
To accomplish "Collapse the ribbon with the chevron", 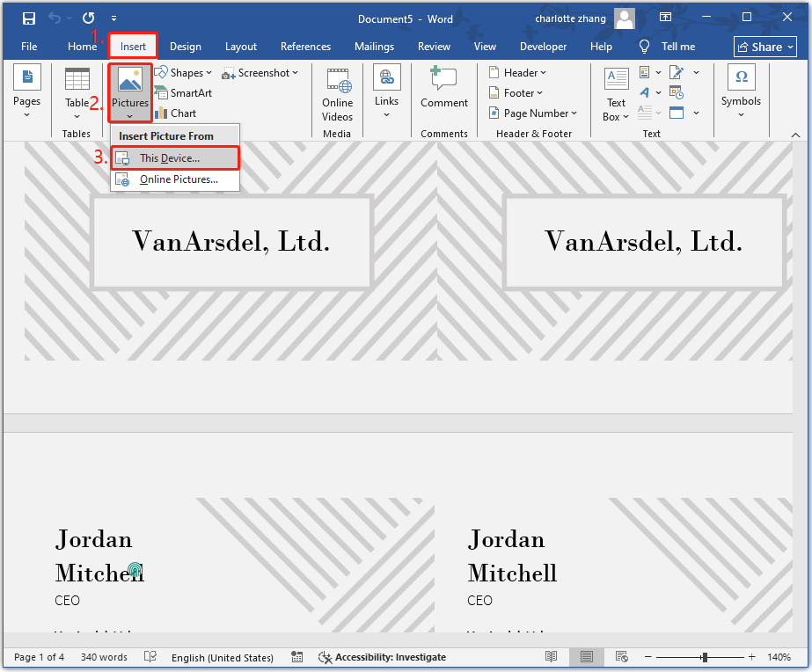I will point(795,135).
